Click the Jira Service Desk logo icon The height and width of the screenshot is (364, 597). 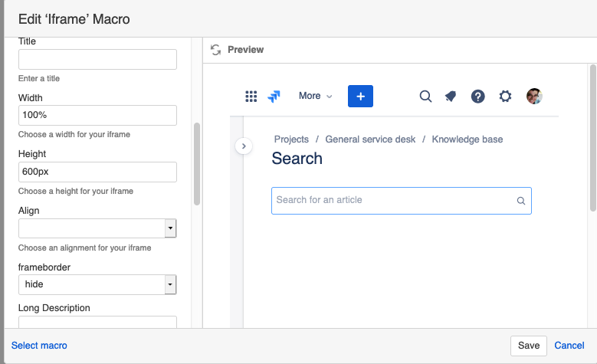click(x=274, y=97)
